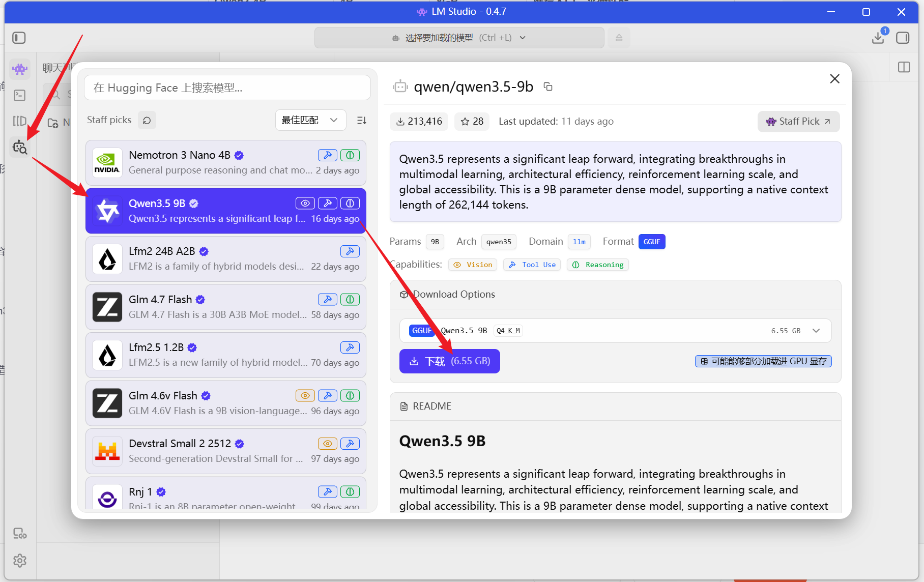
Task: Click the eject model icon
Action: 619,38
